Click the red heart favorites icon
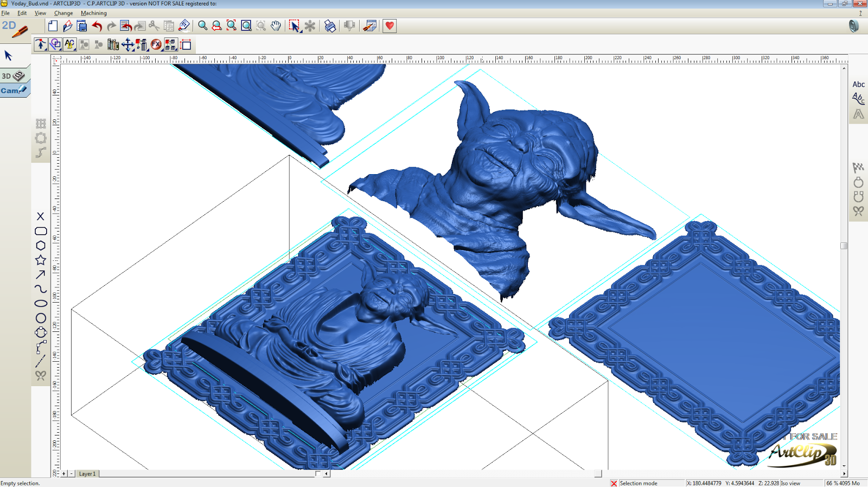 click(390, 26)
